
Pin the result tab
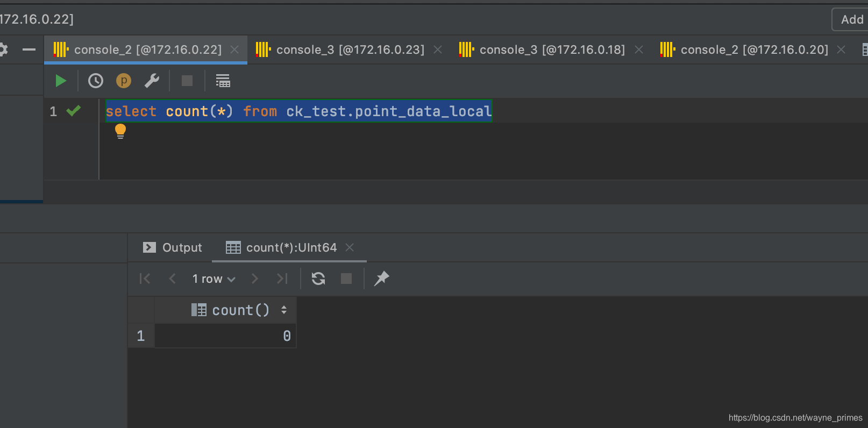point(381,279)
